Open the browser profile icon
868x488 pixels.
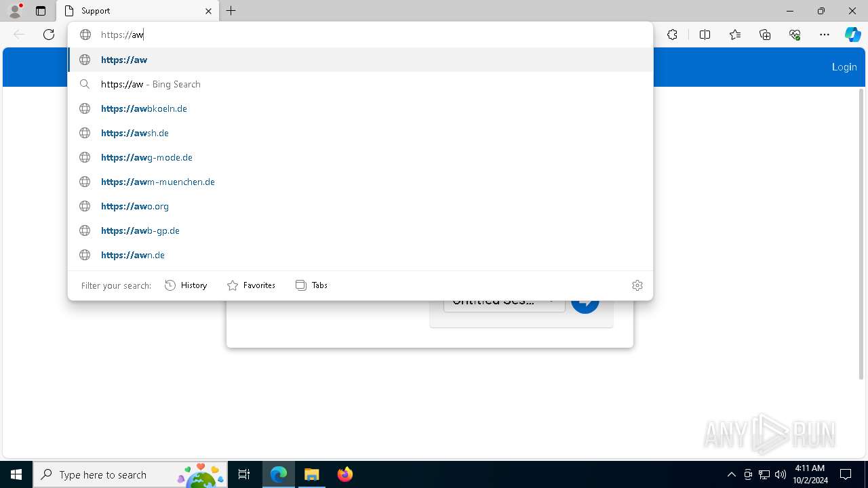[15, 11]
